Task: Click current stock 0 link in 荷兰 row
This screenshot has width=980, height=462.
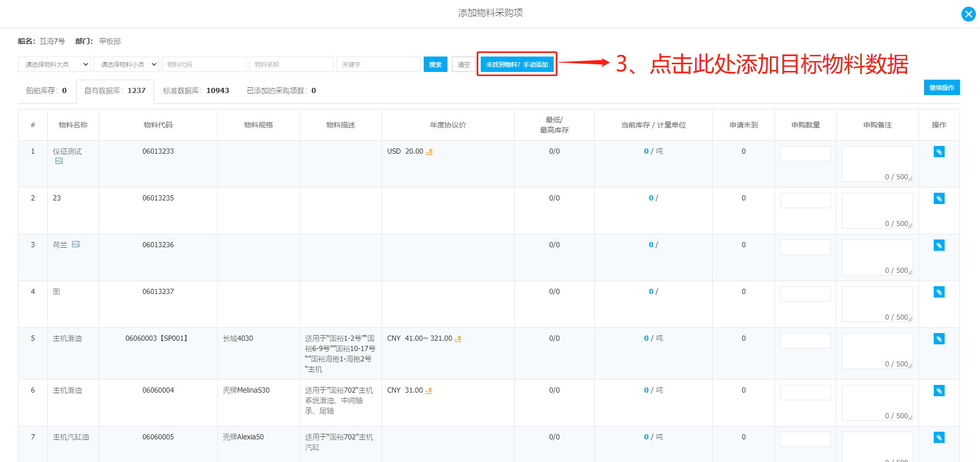Action: coord(651,245)
